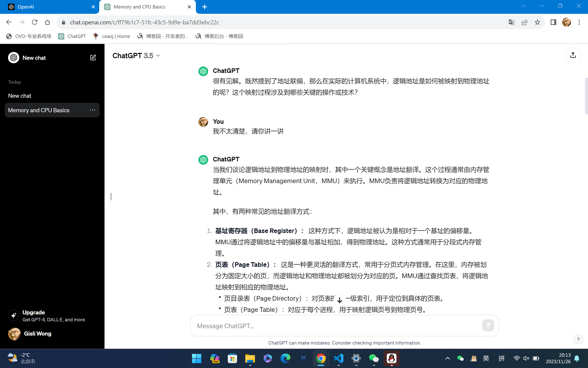
Task: Open the 博客园 - 开发者的 bookmark
Action: 163,36
